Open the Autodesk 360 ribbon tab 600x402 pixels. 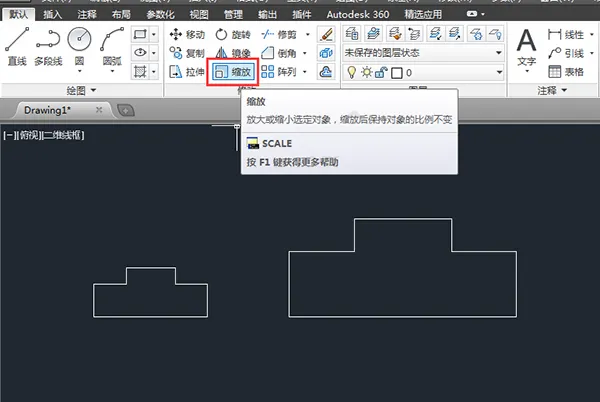coord(357,15)
